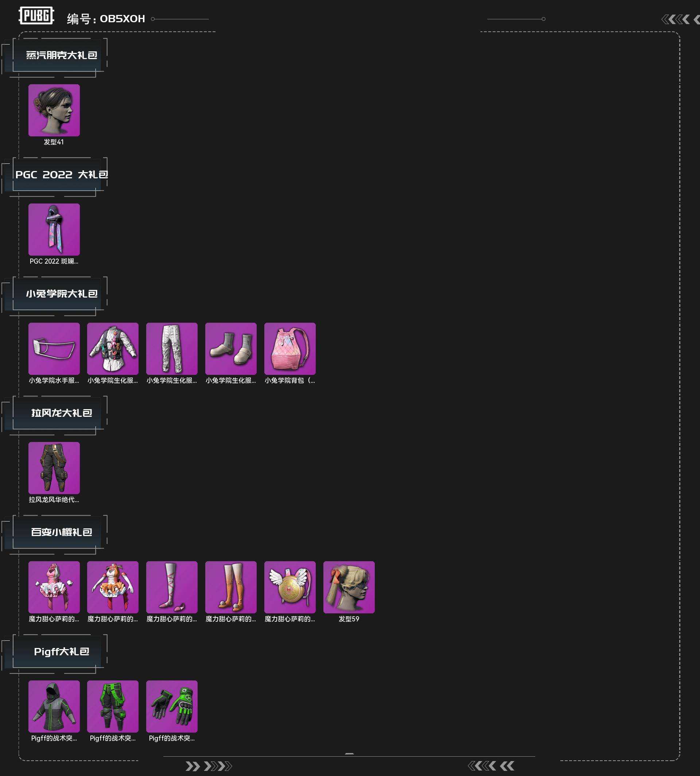Click the Pigff大礼包 header label
Image resolution: width=700 pixels, height=776 pixels.
point(62,652)
